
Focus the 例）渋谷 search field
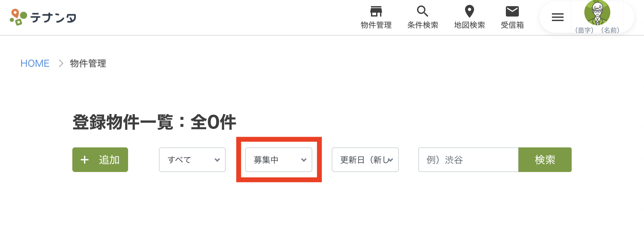(x=468, y=160)
